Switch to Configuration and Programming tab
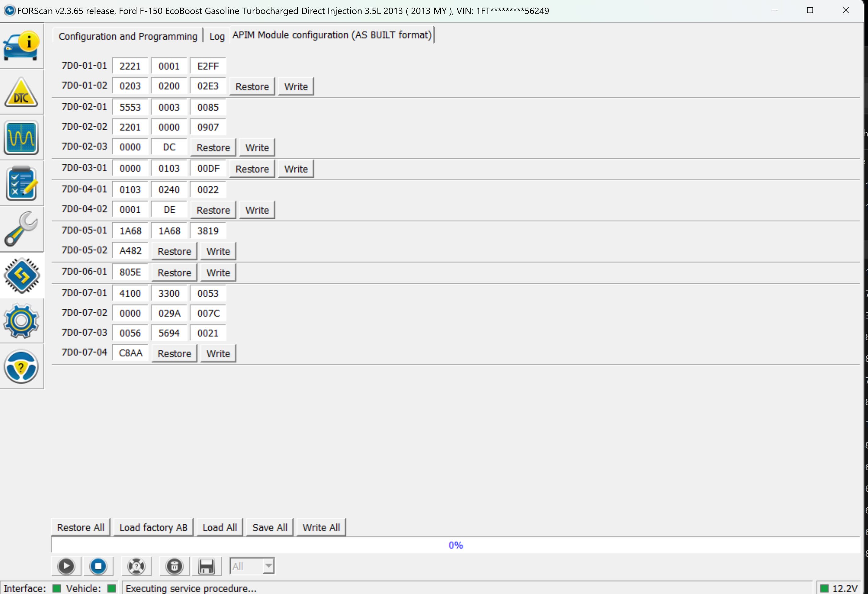 pyautogui.click(x=128, y=36)
